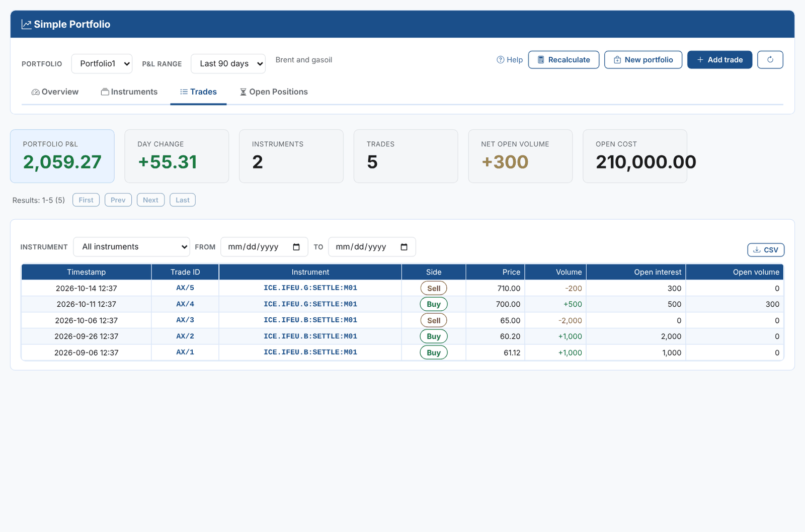Click the Add trade button
The width and height of the screenshot is (805, 532).
(x=719, y=60)
